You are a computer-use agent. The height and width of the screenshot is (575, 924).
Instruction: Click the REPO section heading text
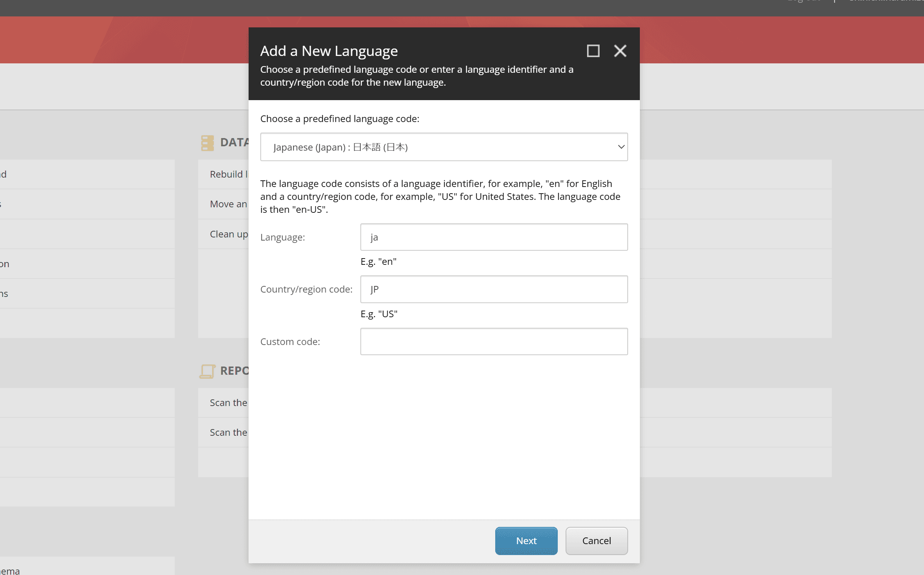point(234,371)
